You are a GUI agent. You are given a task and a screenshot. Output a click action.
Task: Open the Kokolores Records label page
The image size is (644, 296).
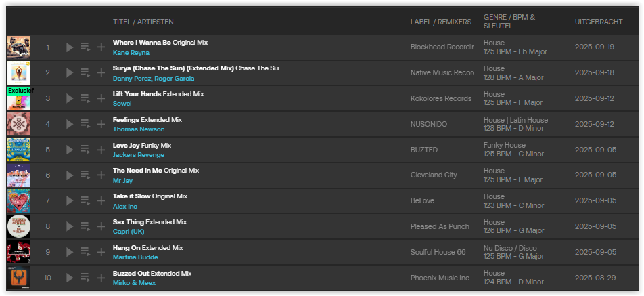click(441, 99)
